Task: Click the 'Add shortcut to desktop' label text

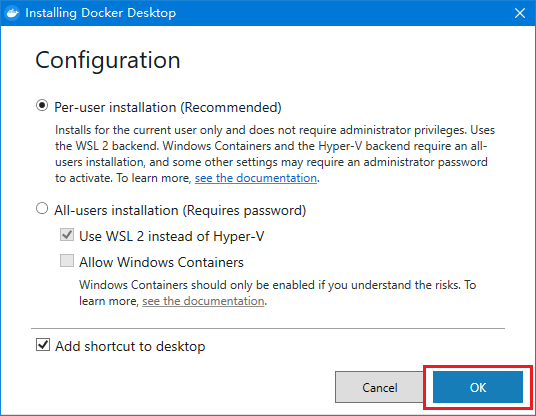Action: (x=130, y=346)
